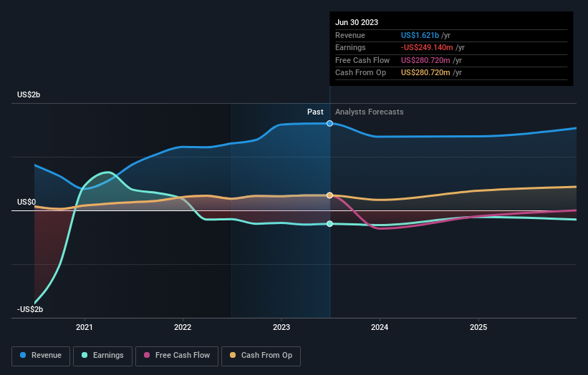Screen dimensions: 588x375
Task: Click the Free Cash Flow row label in tooltip
Action: [x=362, y=60]
